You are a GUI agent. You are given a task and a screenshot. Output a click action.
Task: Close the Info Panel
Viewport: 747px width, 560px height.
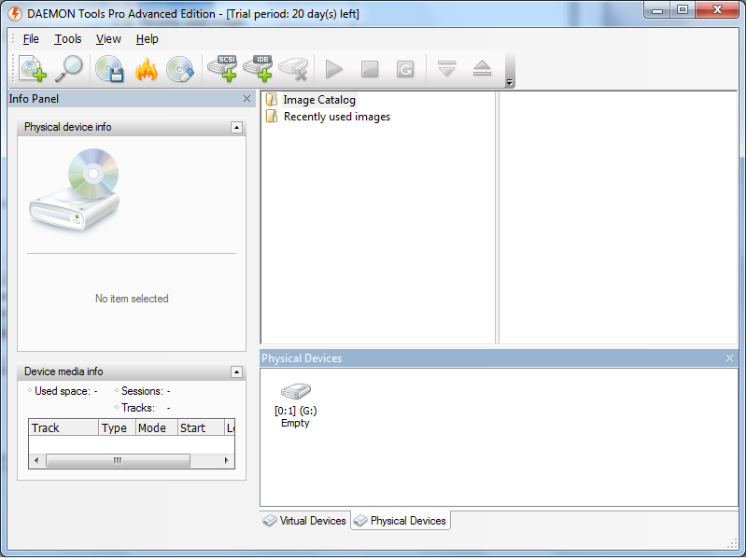coord(247,98)
